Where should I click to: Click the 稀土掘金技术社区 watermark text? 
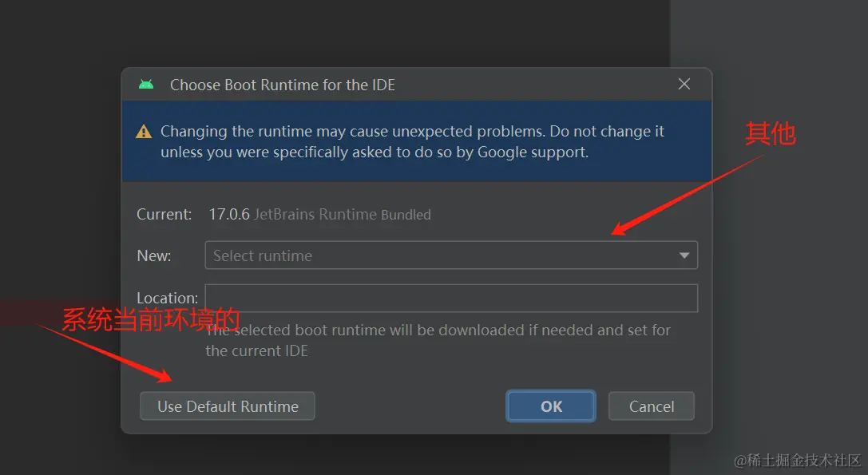(x=796, y=461)
